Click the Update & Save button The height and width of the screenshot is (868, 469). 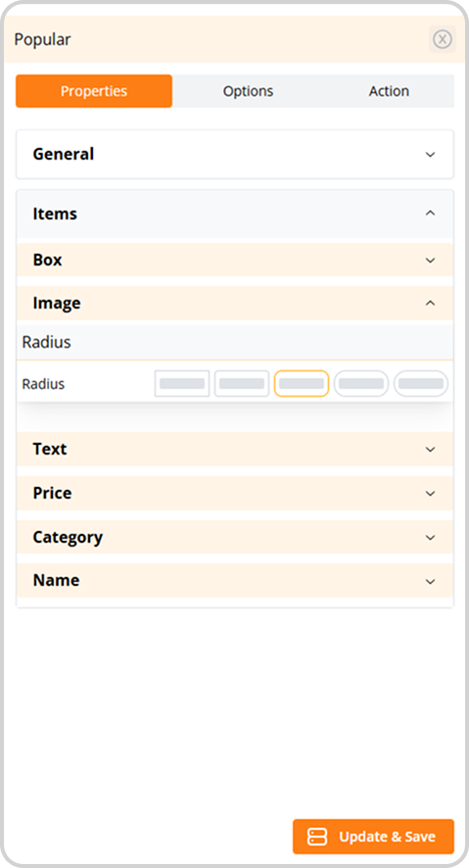(373, 837)
